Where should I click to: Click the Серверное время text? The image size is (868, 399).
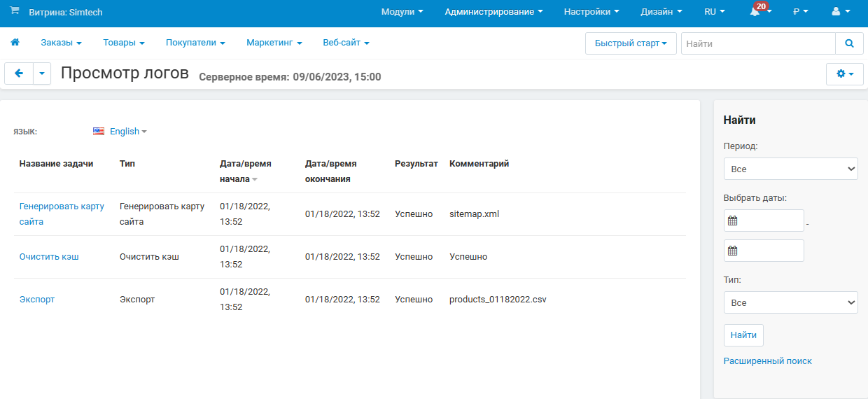click(290, 77)
